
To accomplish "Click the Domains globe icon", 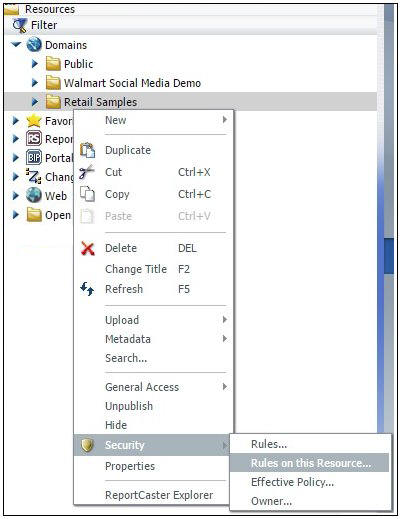I will pyautogui.click(x=34, y=45).
